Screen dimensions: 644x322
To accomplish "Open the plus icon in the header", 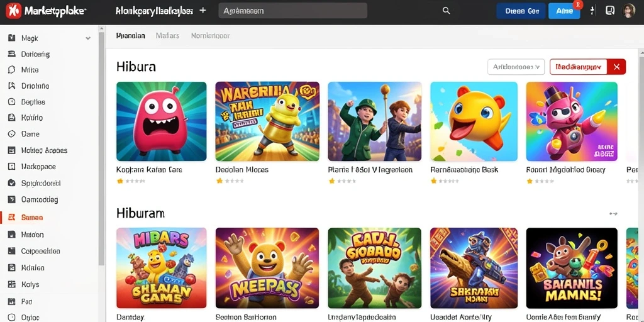I will [x=203, y=11].
